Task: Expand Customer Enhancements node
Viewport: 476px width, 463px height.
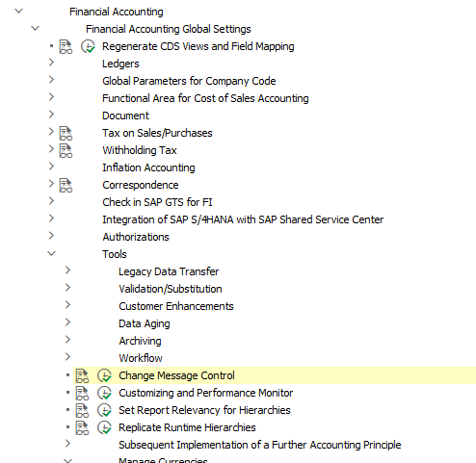Action: click(67, 305)
